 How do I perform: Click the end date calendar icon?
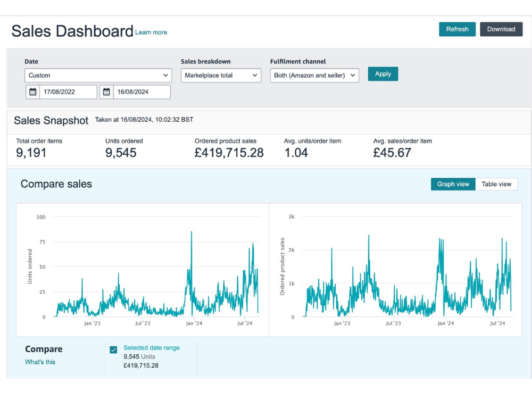point(106,92)
